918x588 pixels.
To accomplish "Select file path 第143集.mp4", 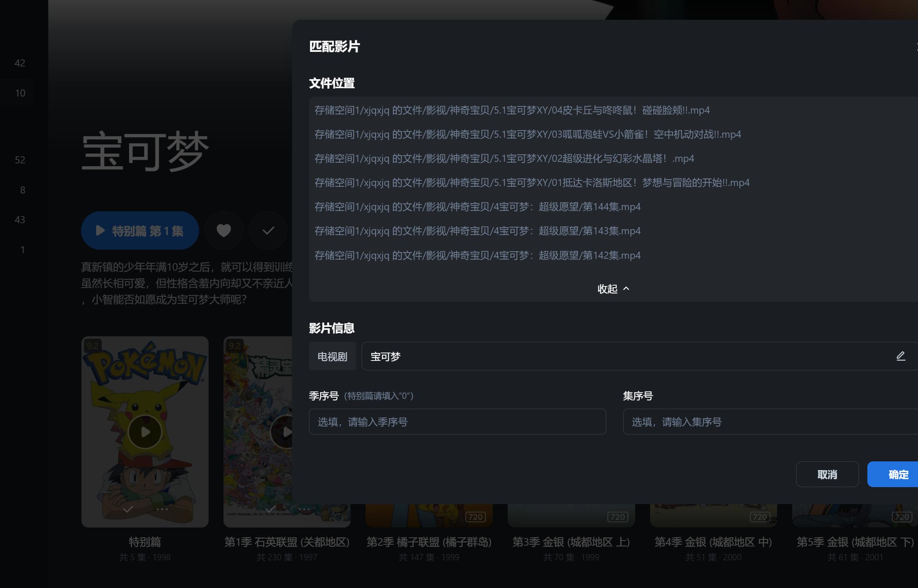I will click(x=477, y=231).
